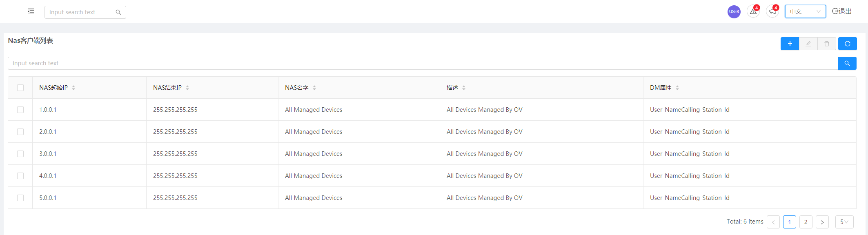Go to page 2
Image resolution: width=868 pixels, height=235 pixels.
coord(806,222)
